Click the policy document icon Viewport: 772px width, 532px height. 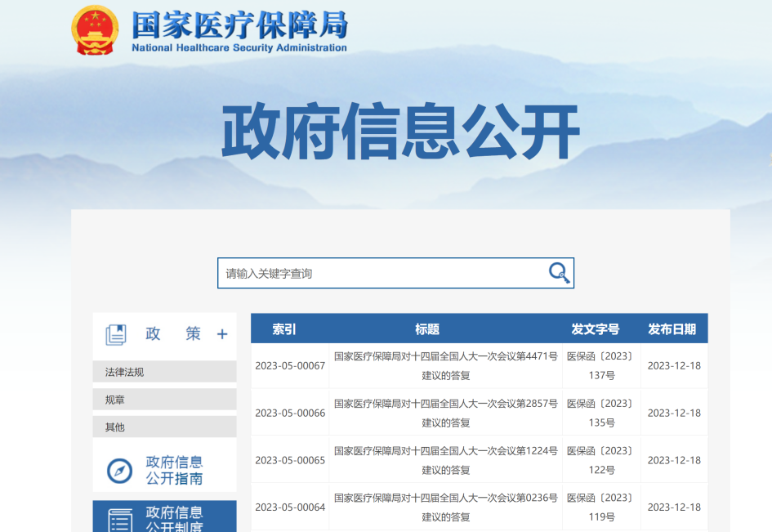tap(116, 334)
